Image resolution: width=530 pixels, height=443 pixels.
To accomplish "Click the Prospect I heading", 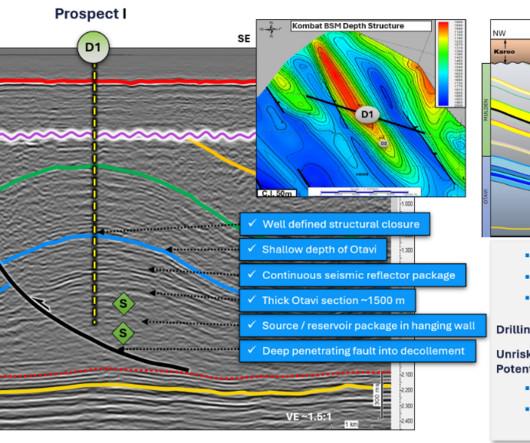I will [91, 14].
